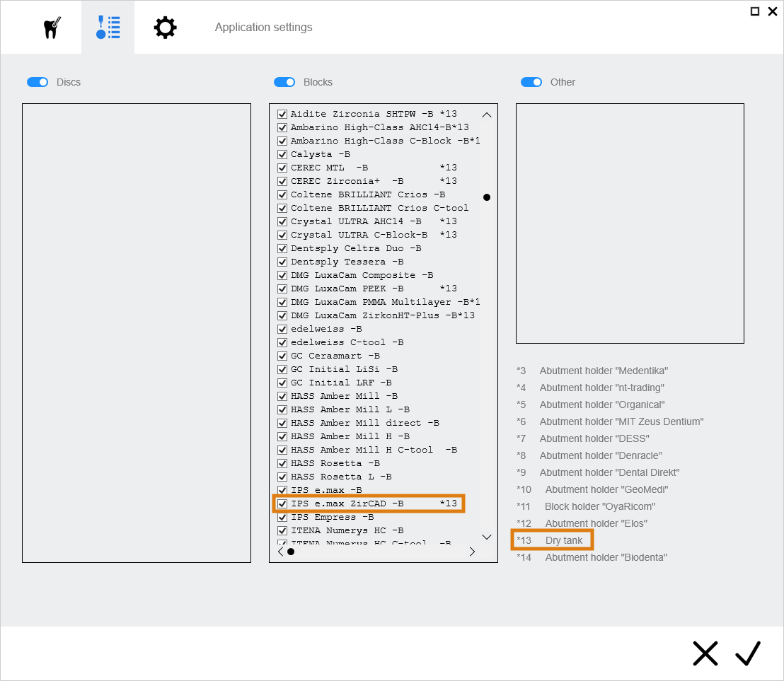Toggle the Blocks switch
The width and height of the screenshot is (784, 681).
(284, 82)
